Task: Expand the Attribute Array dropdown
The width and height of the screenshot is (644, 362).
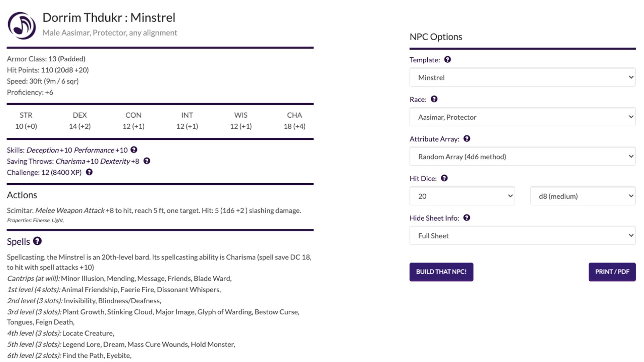Action: pyautogui.click(x=522, y=157)
